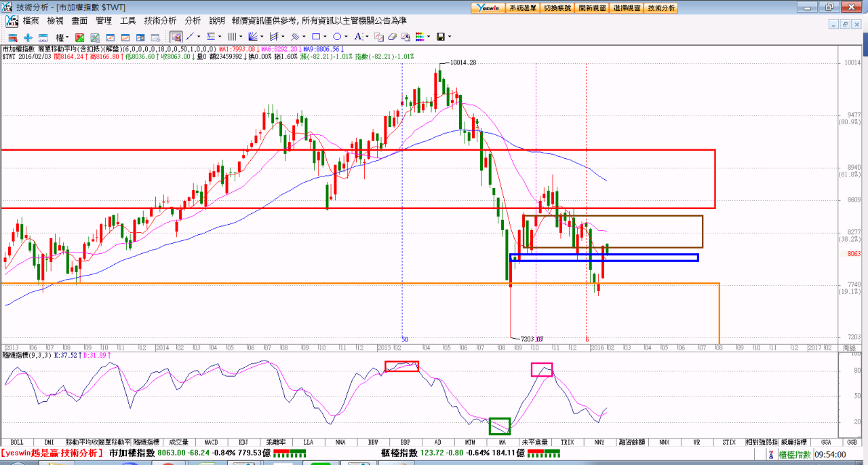Select the crosshair cursor tool in toolbar

point(28,37)
